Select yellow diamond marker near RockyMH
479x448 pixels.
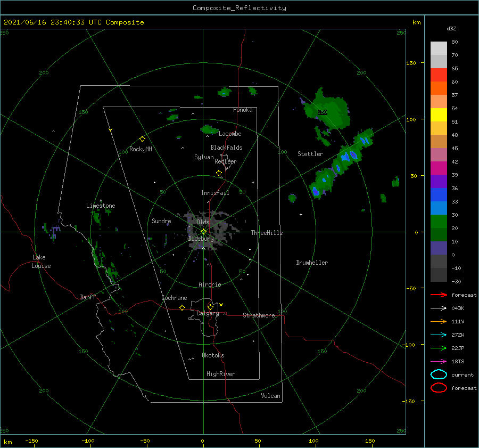142,139
